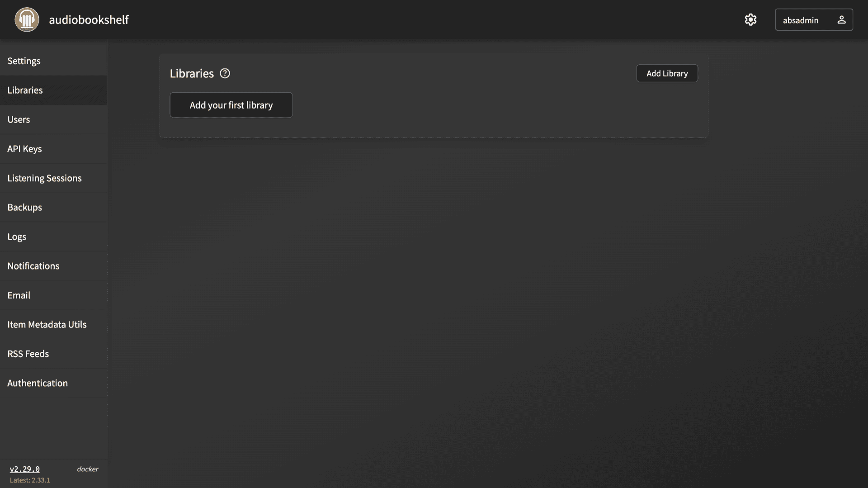Click the user profile icon beside absadmin
This screenshot has height=488, width=868.
841,20
